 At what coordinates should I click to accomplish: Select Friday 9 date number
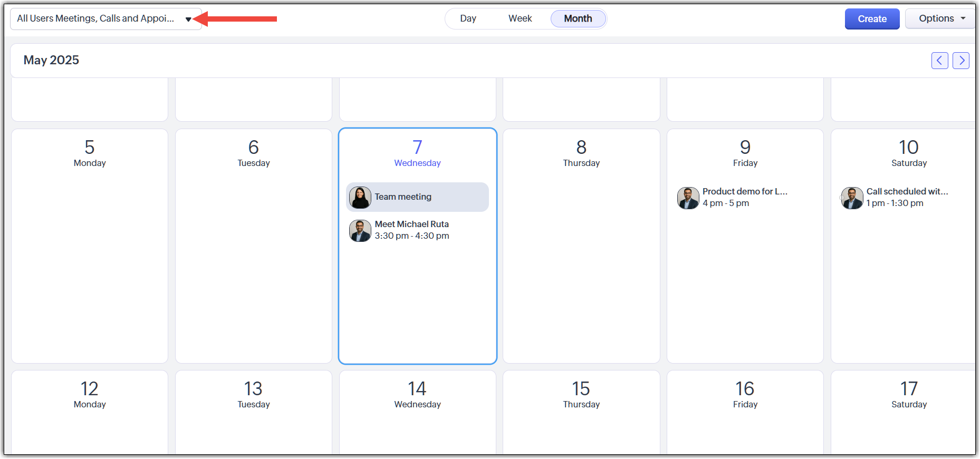tap(745, 147)
